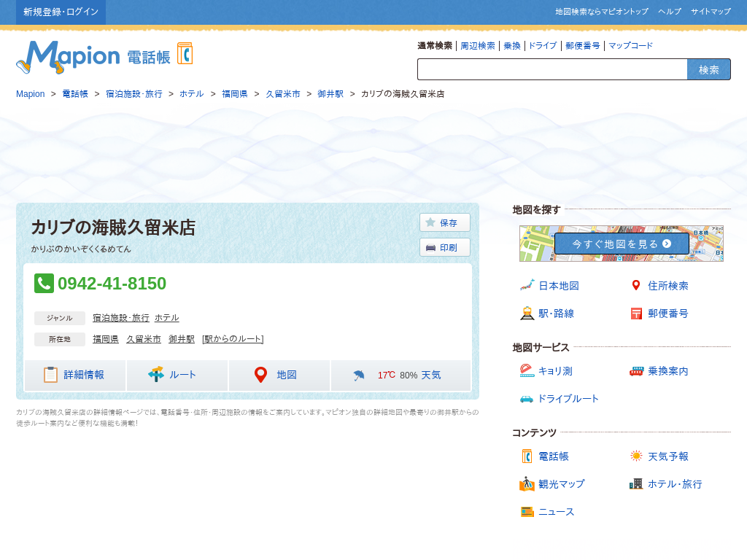Click the green phone icon beside 0942-41-8150
The image size is (747, 560).
(x=44, y=284)
